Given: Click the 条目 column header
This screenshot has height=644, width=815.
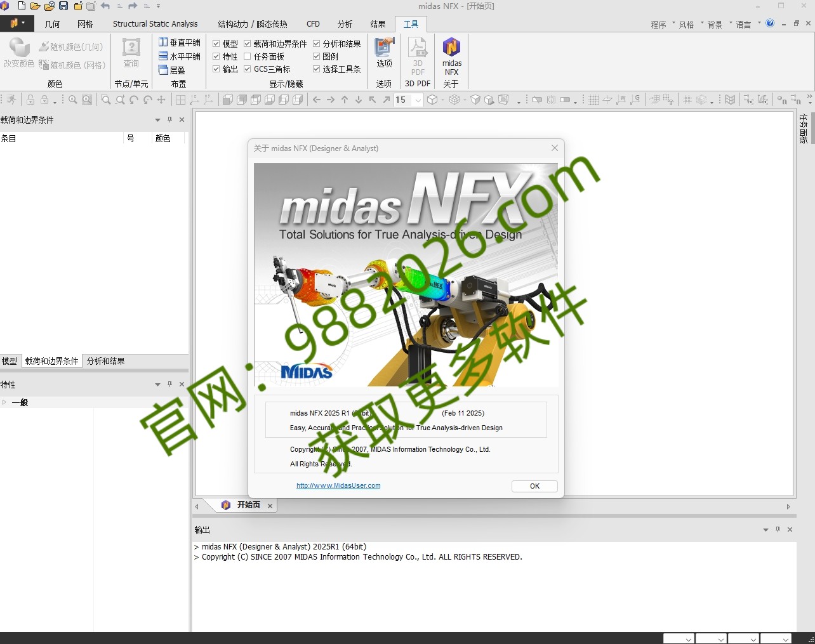Looking at the screenshot, I should point(62,138).
